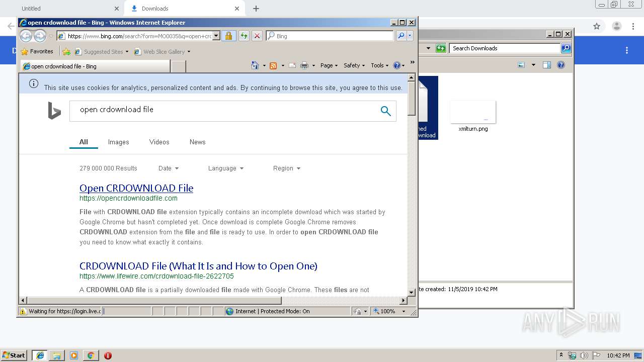Screen dimensions: 644x362
Task: Click the vertical scrollbar down arrow in IE
Action: (x=412, y=292)
